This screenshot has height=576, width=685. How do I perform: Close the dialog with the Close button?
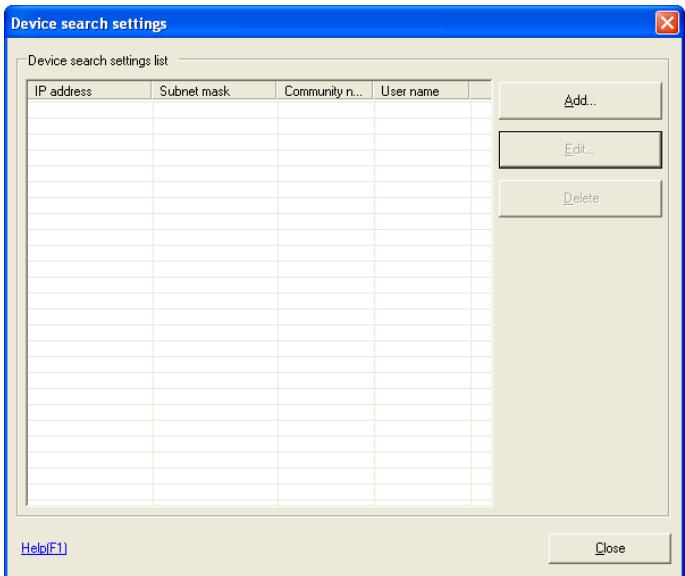[x=609, y=548]
